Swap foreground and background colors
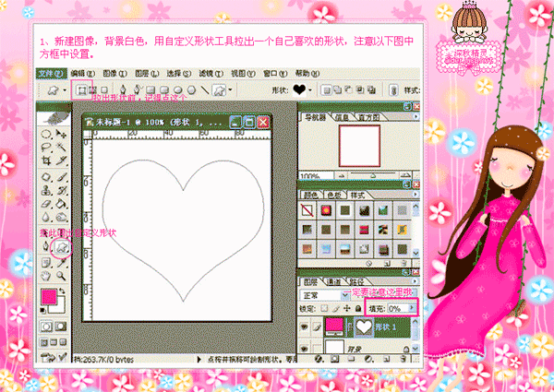Screen dimensions: 554x392 point(62,291)
